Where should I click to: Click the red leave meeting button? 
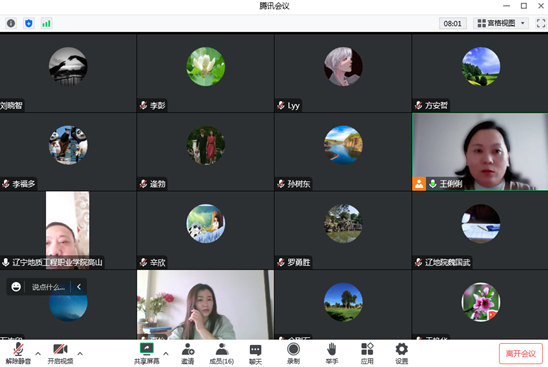coord(521,354)
